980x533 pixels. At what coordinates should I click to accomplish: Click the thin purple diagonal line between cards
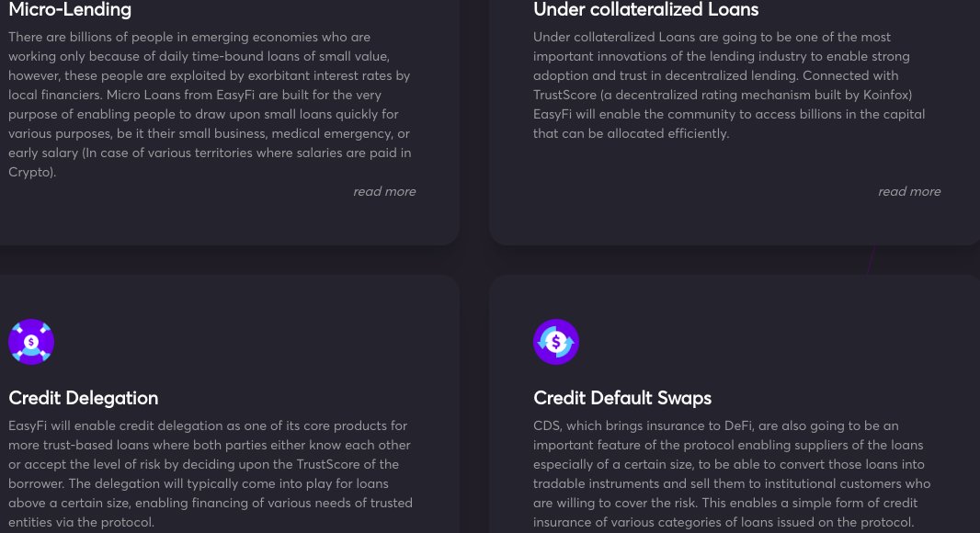point(871,260)
